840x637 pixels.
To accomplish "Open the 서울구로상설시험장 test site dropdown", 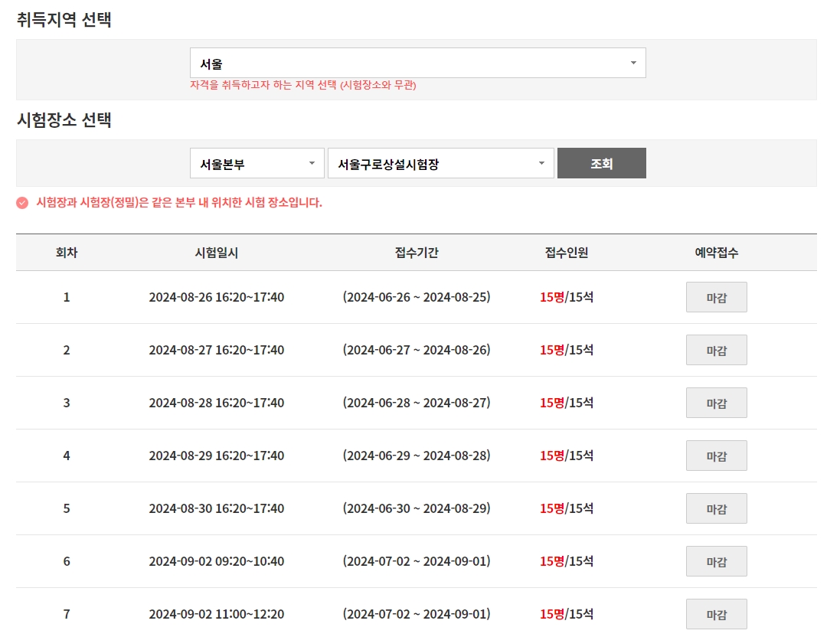I will 441,163.
